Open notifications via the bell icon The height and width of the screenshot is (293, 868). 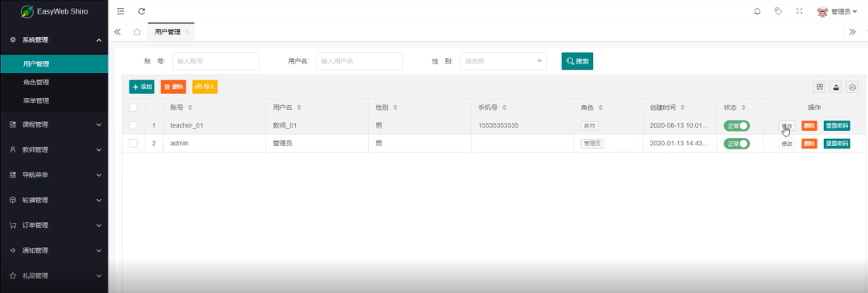(757, 11)
